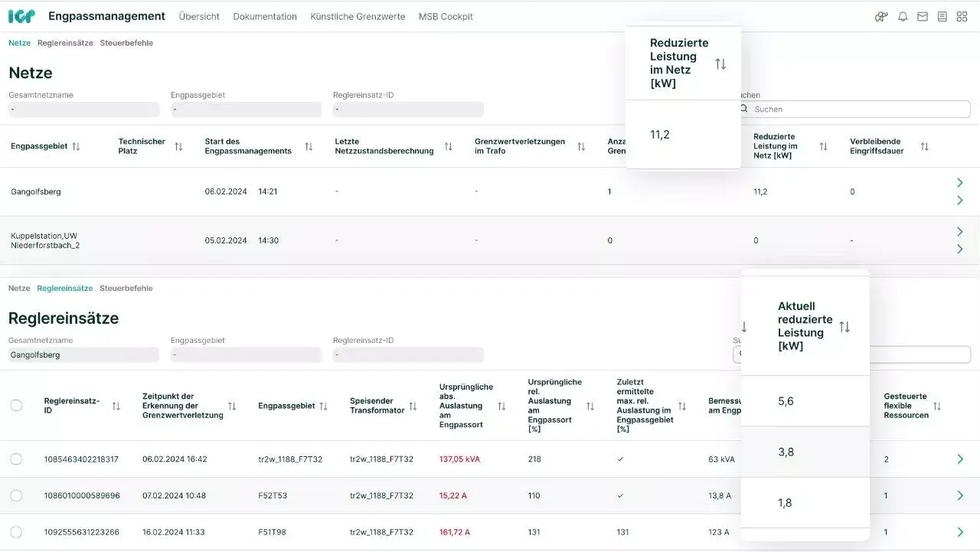Open the MSB Cockpit menu item
Image resolution: width=980 pixels, height=552 pixels.
pyautogui.click(x=446, y=17)
